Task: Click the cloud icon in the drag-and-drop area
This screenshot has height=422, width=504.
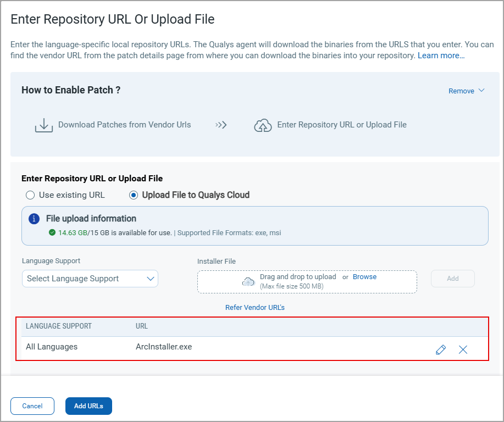Action: click(x=248, y=281)
